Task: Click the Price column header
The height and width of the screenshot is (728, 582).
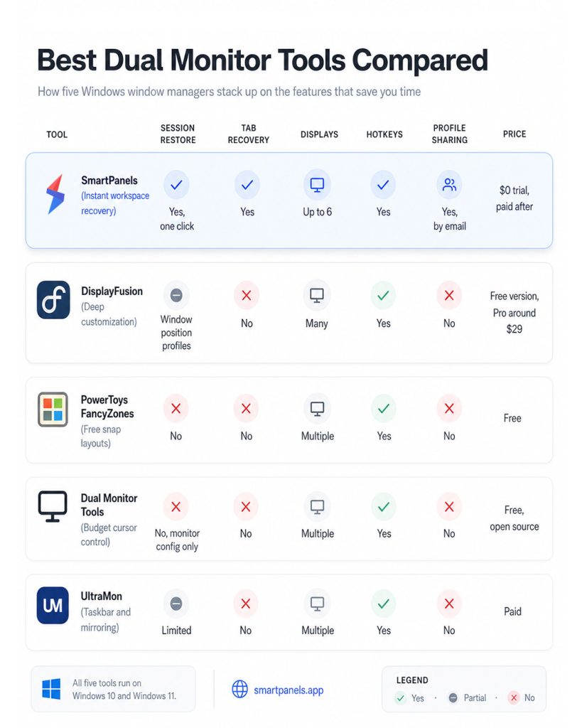Action: [514, 134]
